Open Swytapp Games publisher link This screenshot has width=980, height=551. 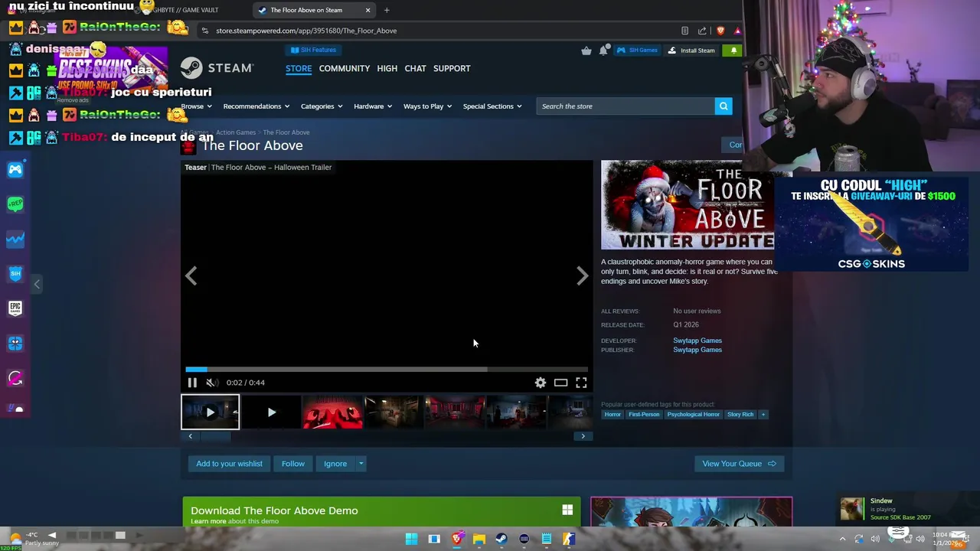(x=697, y=350)
